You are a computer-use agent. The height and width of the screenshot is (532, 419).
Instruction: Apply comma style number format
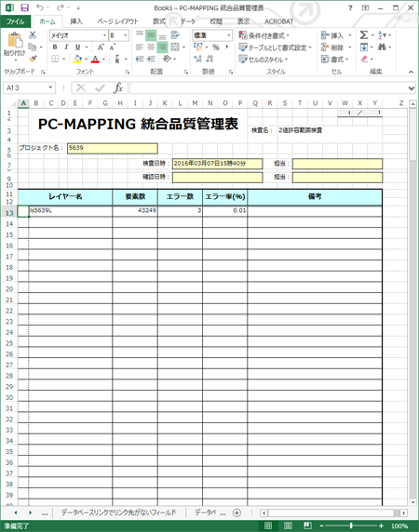pos(226,47)
